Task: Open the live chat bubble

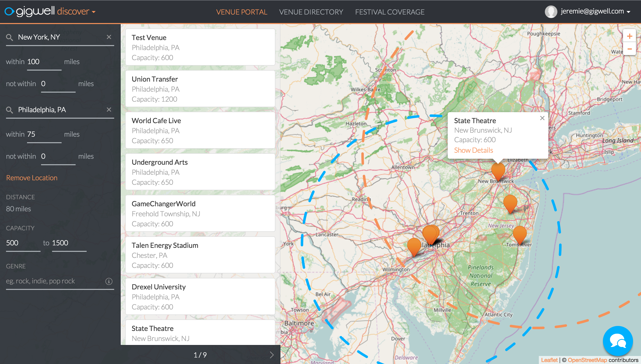Action: point(617,340)
